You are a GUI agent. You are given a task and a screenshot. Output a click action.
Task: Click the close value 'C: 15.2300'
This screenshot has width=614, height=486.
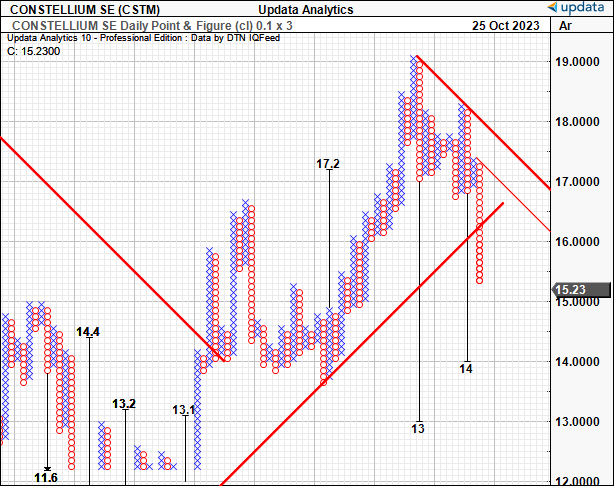tap(34, 51)
